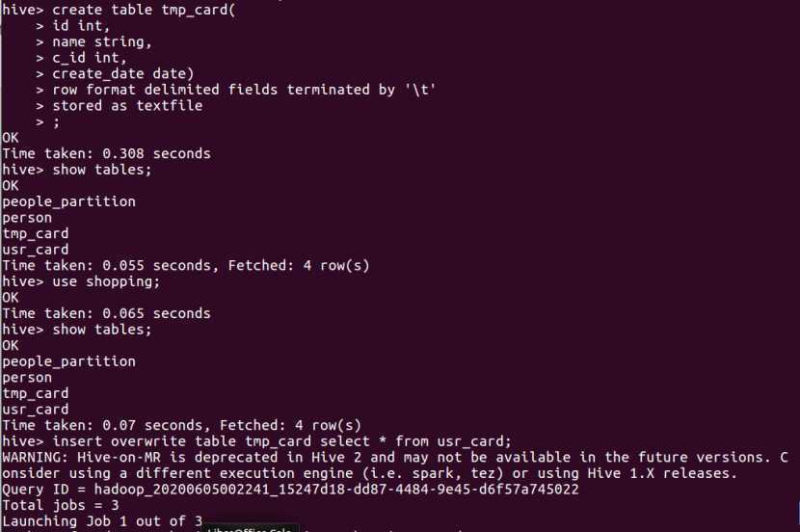Screen dimensions: 800x532
Task: Click the 'c_id int,' line
Action: click(89, 58)
